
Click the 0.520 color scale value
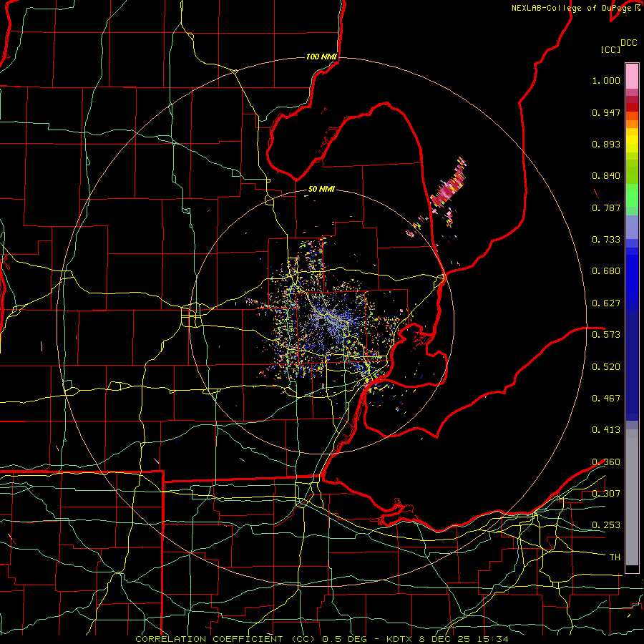click(606, 367)
